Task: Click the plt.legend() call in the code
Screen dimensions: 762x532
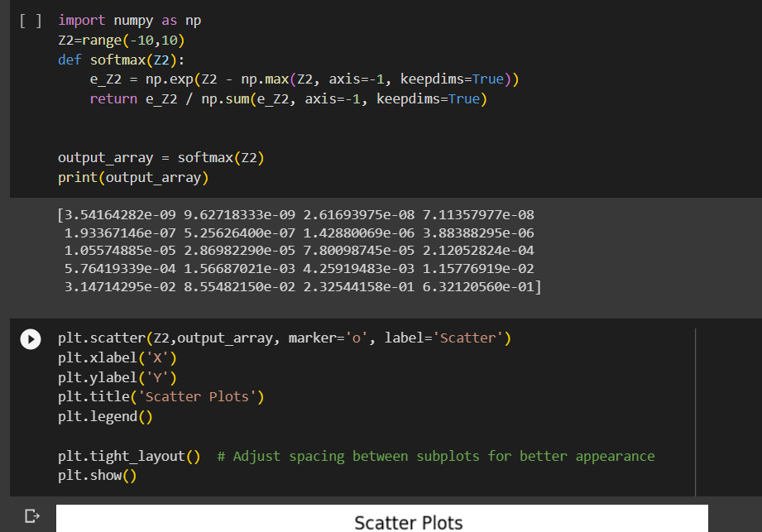Action: click(x=103, y=416)
